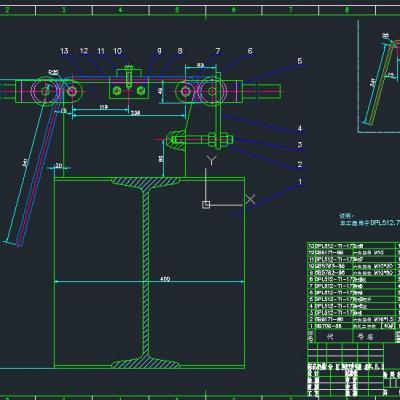Click parts list row 1 GB706-88
The width and height of the screenshot is (400, 400).
(351, 326)
